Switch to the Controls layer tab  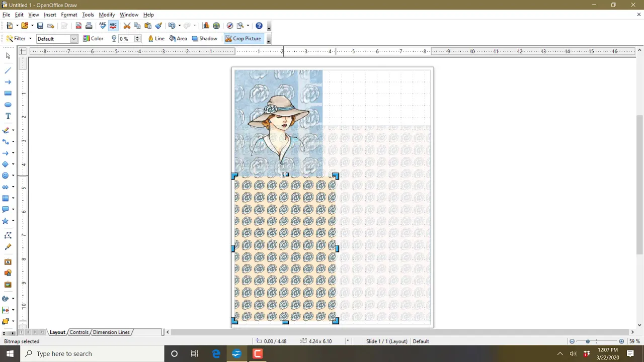79,332
